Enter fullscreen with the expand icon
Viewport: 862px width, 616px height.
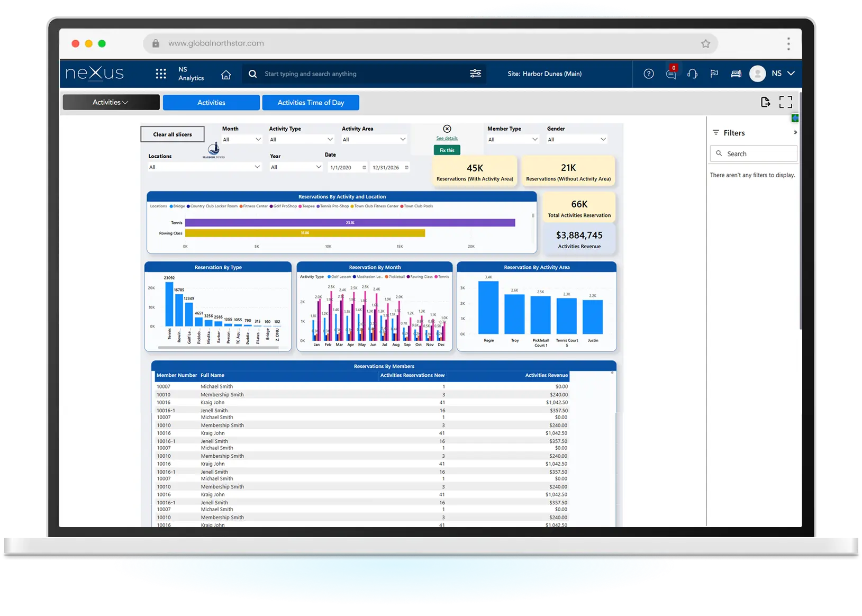pyautogui.click(x=786, y=102)
